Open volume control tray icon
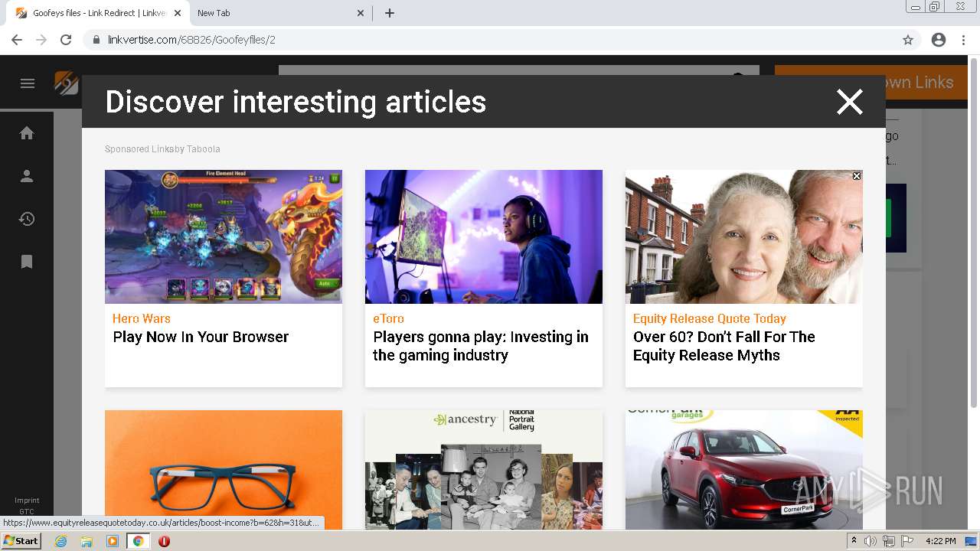Screen dimensions: 980x551 [871, 541]
